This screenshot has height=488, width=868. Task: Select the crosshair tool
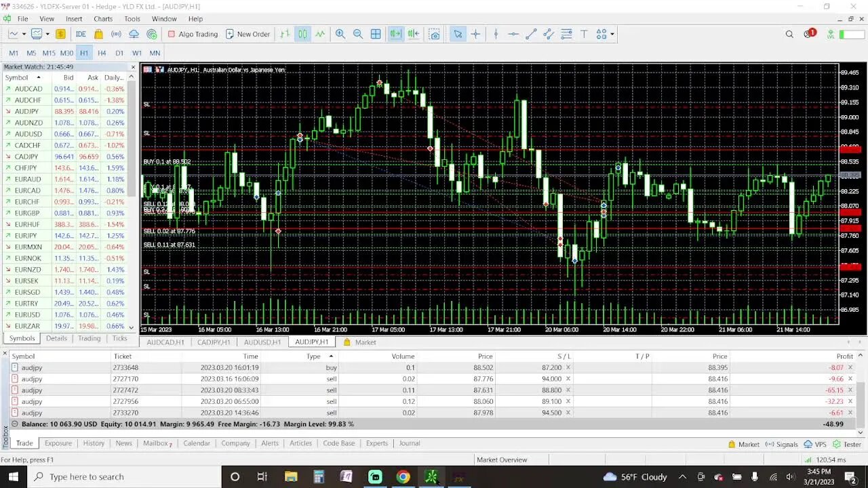click(475, 34)
